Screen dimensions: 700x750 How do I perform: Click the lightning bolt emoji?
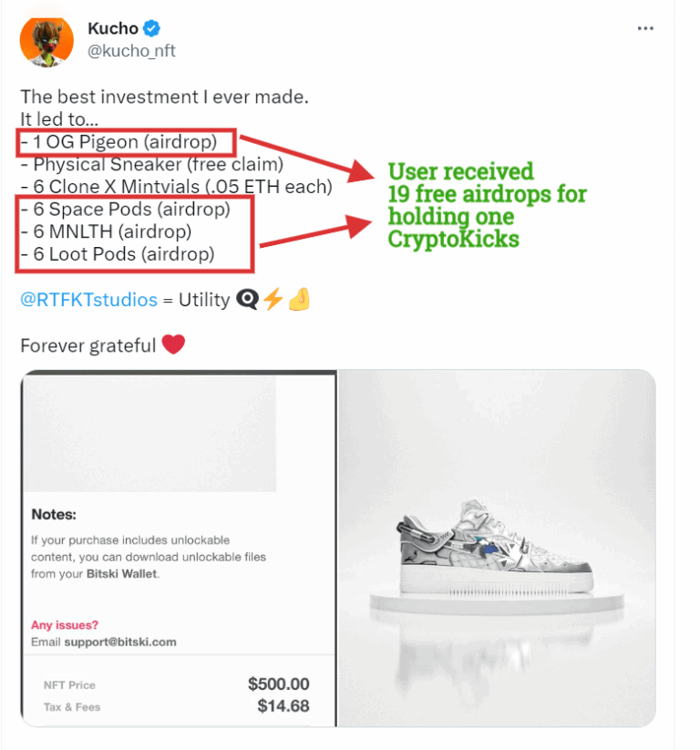coord(273,300)
